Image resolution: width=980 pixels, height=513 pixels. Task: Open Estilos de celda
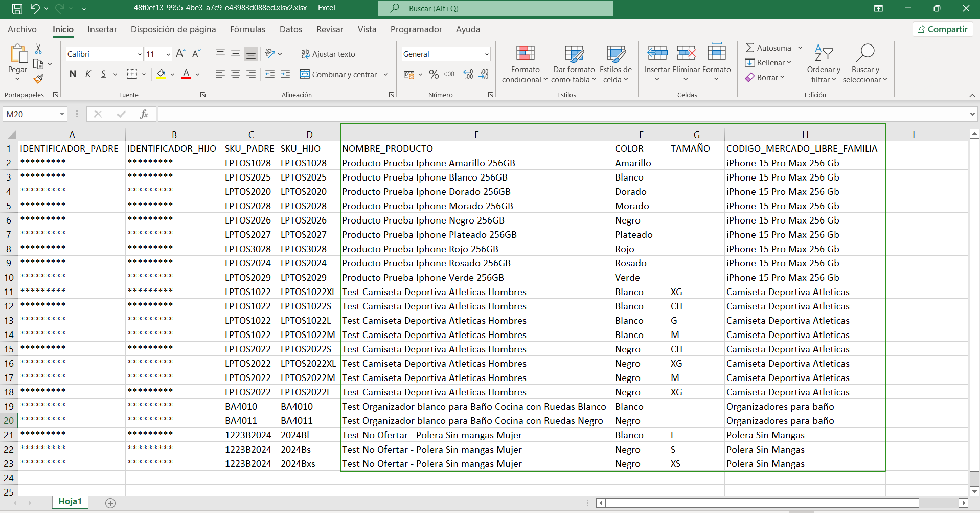point(616,64)
